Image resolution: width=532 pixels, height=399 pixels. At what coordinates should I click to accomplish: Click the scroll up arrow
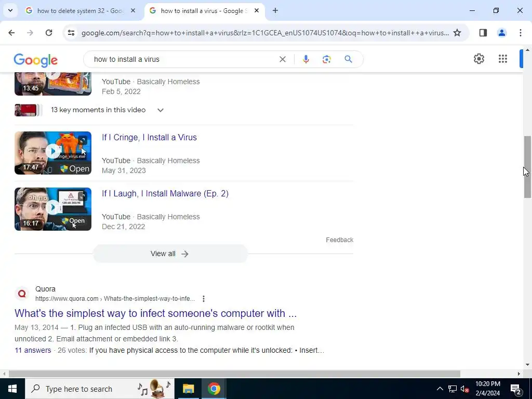click(527, 50)
